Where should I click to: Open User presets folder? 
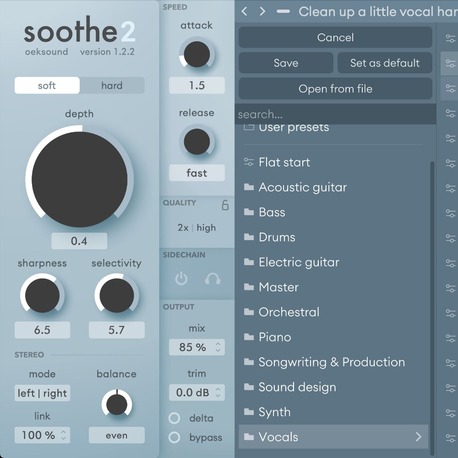[333, 128]
